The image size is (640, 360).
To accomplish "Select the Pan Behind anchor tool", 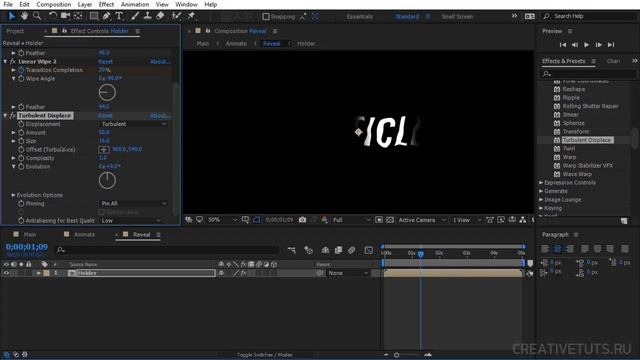I will pos(78,16).
